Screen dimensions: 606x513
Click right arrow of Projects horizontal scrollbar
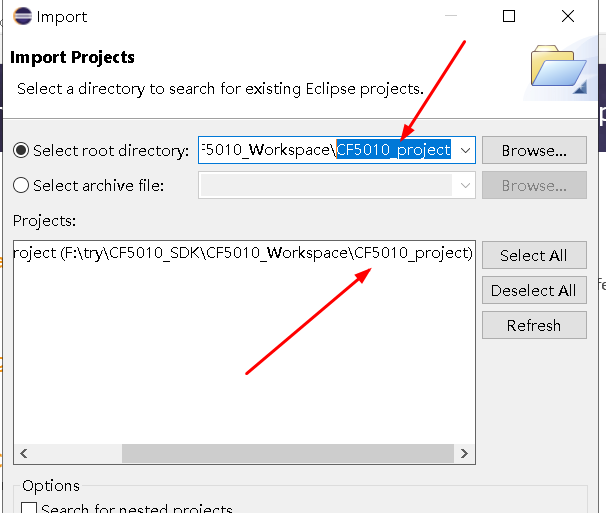464,453
